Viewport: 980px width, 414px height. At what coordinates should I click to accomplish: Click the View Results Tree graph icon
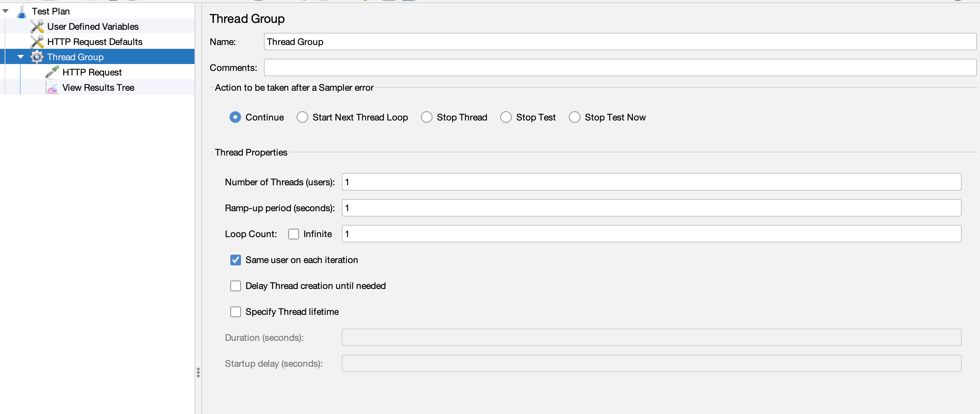52,88
